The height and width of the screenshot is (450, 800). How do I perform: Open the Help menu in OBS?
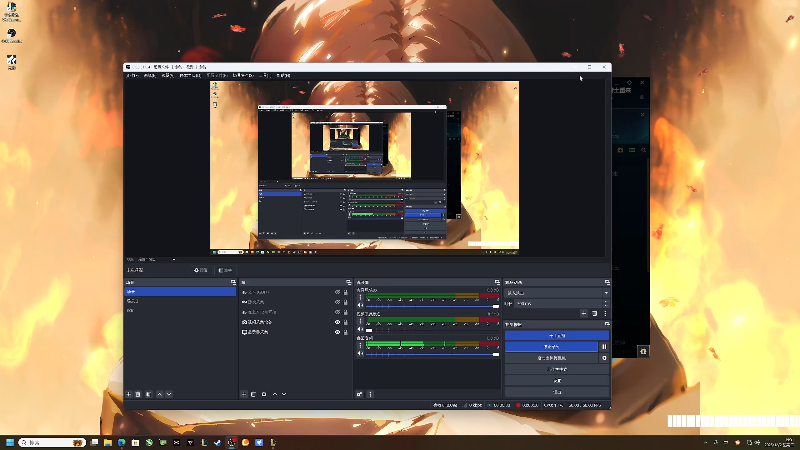283,76
